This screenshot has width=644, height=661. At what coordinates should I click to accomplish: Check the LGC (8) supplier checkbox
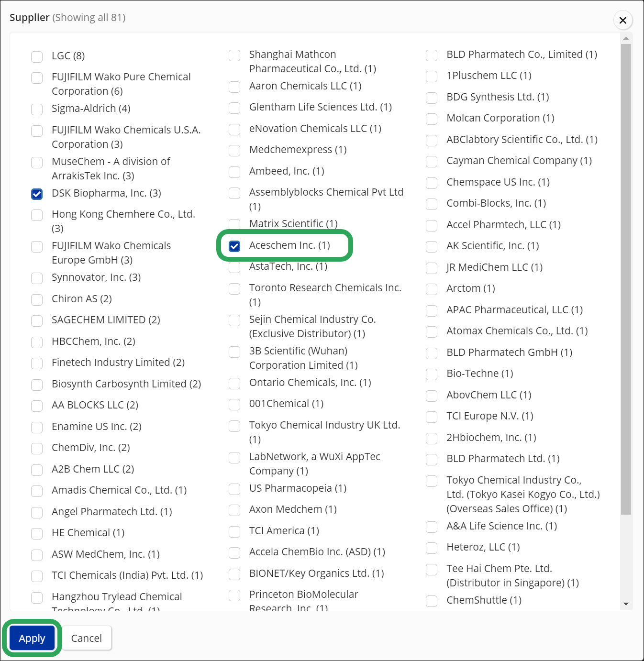coord(37,57)
